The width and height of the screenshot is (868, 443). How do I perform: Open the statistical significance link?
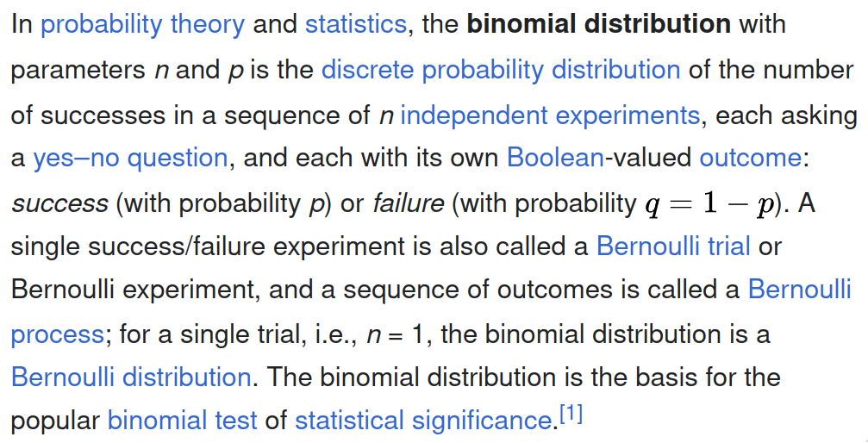(423, 421)
